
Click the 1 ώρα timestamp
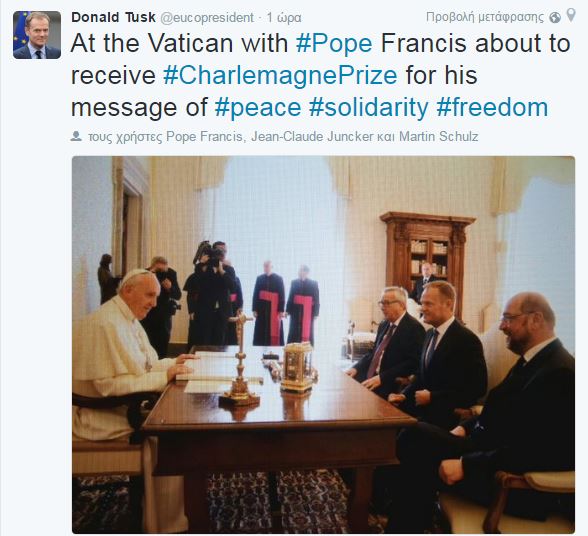pos(284,18)
